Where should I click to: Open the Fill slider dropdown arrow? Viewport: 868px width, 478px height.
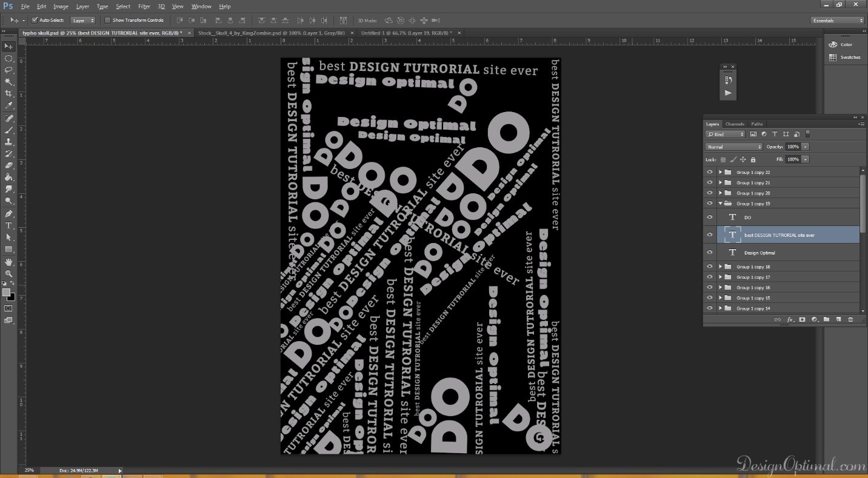pyautogui.click(x=805, y=159)
